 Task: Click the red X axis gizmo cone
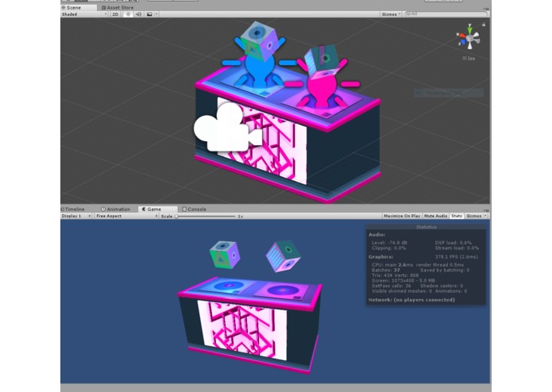[462, 35]
